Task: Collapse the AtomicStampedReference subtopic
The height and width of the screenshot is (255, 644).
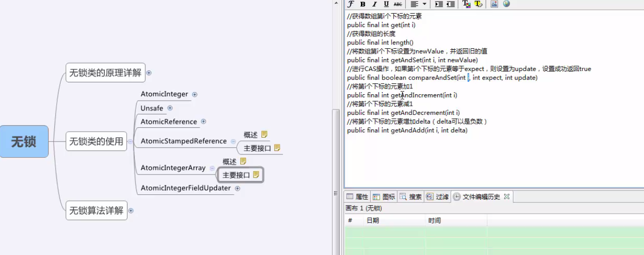Action: click(x=233, y=141)
